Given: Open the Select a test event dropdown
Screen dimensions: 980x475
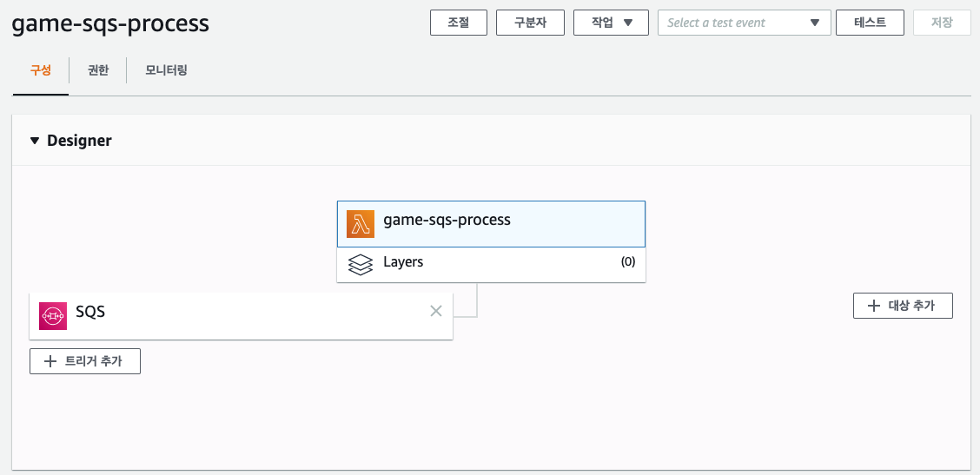Looking at the screenshot, I should (745, 23).
